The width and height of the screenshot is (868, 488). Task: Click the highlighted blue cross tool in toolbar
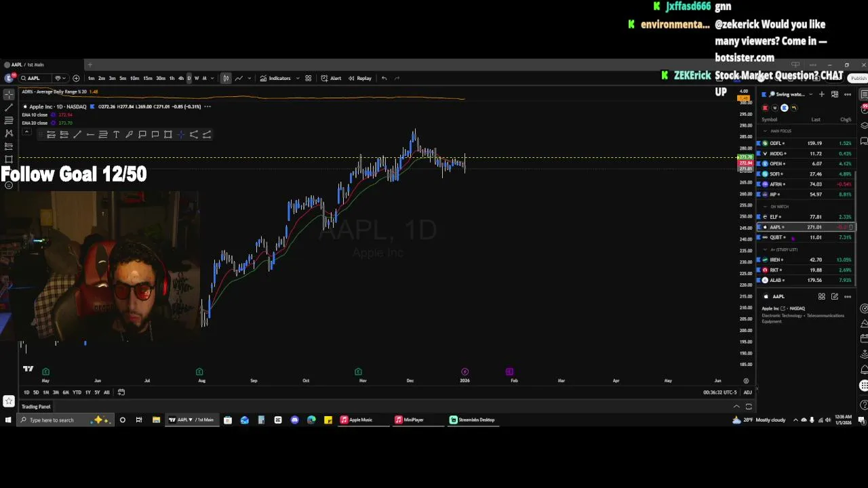pos(181,134)
